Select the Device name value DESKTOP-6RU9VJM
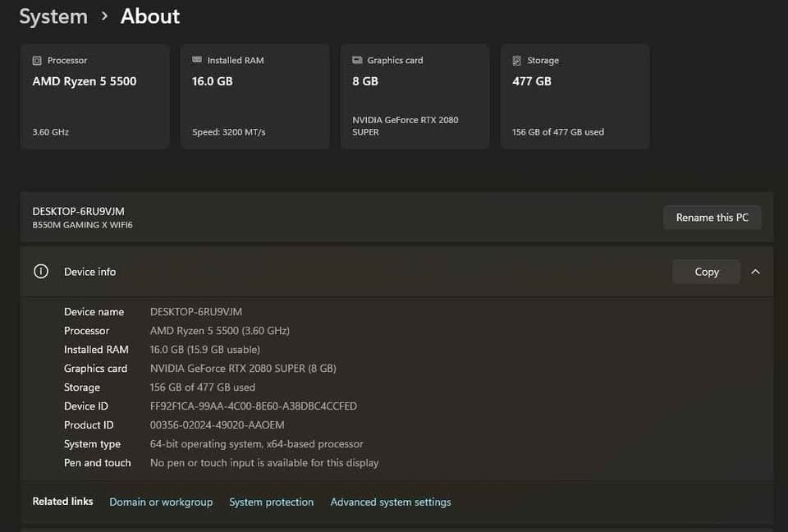 (196, 312)
